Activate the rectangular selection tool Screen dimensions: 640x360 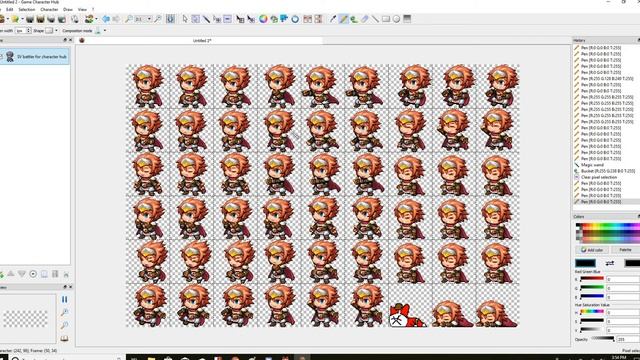coord(196,19)
